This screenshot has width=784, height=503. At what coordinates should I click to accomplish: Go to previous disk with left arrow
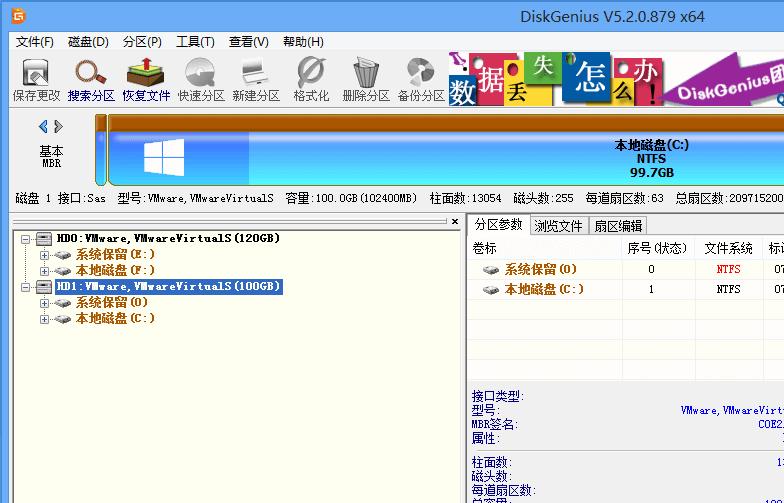tap(44, 126)
